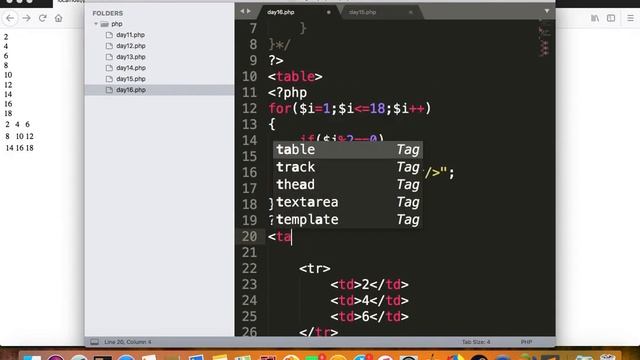Click '<td>4</td>' on line 24
This screenshot has width=640, height=360.
[369, 301]
